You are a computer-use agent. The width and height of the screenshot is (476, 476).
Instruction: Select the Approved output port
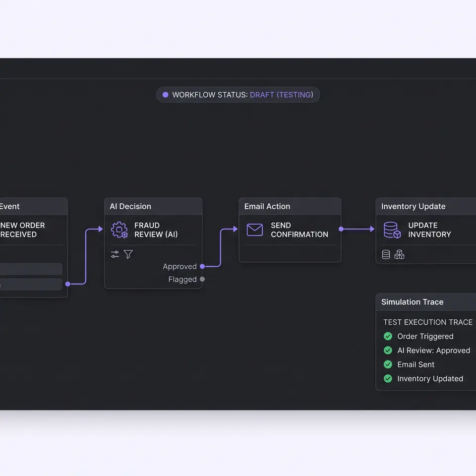[202, 266]
